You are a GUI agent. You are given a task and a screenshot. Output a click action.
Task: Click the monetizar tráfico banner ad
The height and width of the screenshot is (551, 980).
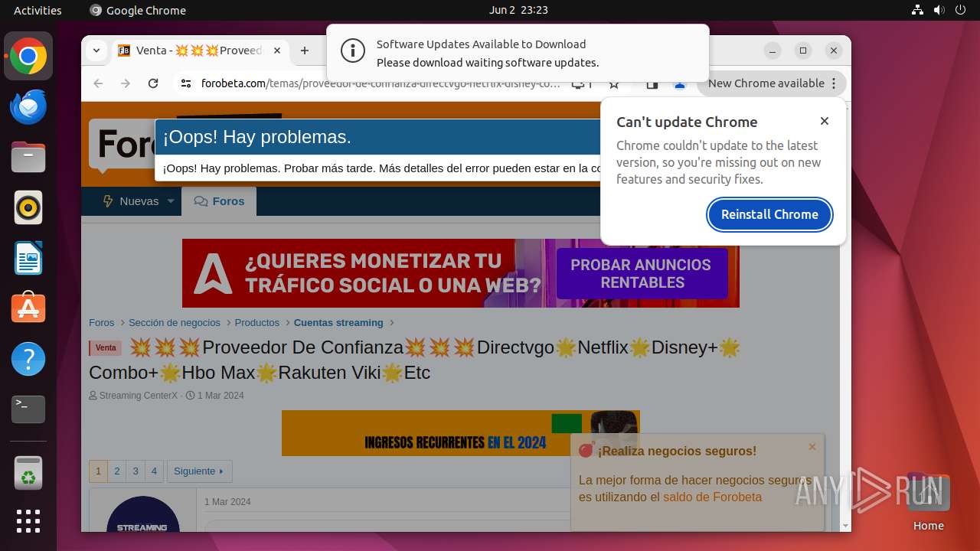(461, 273)
